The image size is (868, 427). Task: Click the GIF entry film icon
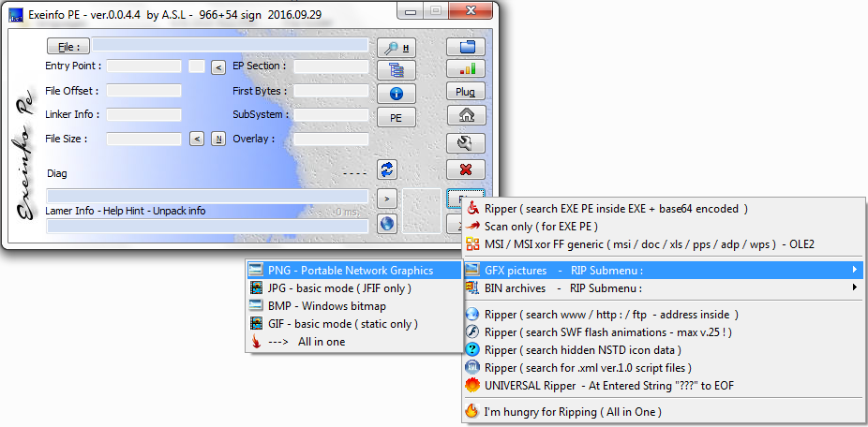pyautogui.click(x=256, y=324)
